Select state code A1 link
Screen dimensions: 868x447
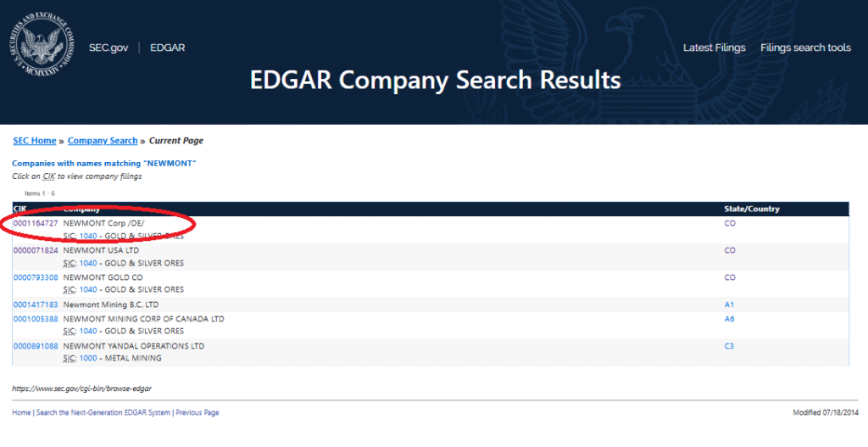(x=729, y=305)
